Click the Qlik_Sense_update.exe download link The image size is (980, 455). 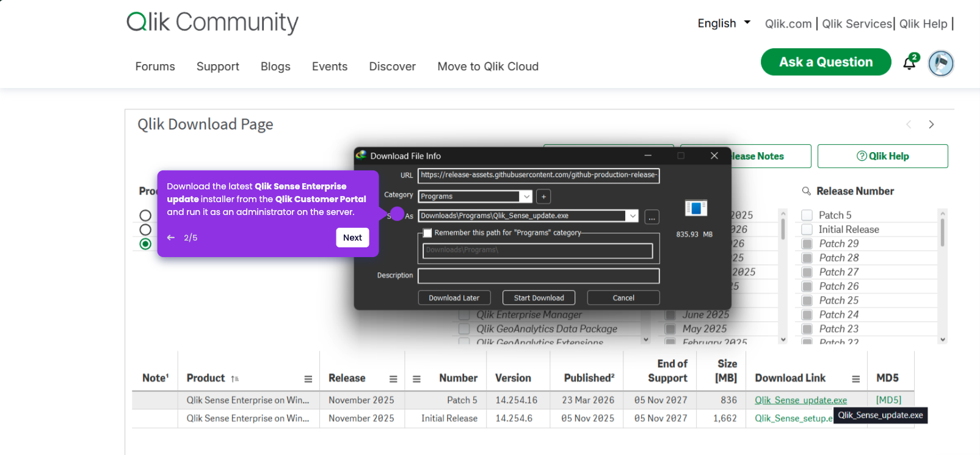[800, 400]
